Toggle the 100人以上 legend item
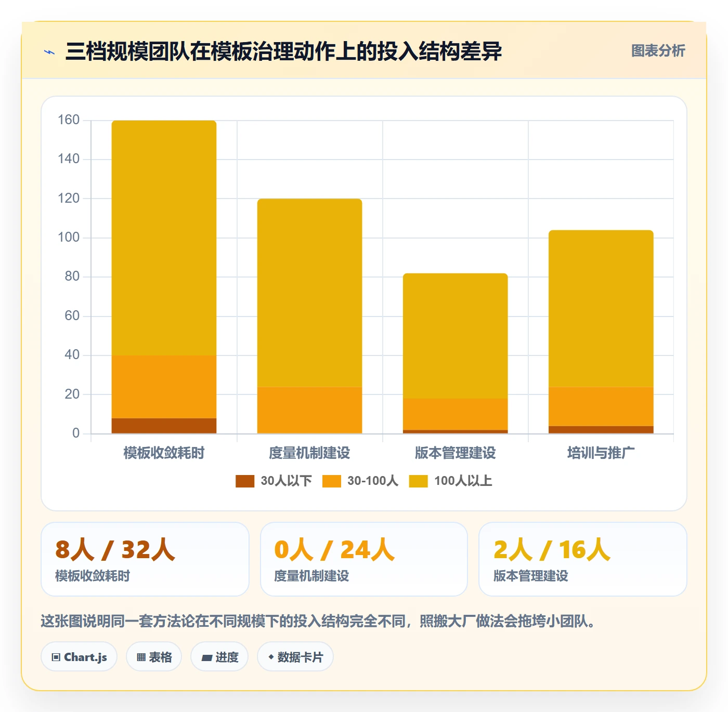728x712 pixels. [450, 481]
